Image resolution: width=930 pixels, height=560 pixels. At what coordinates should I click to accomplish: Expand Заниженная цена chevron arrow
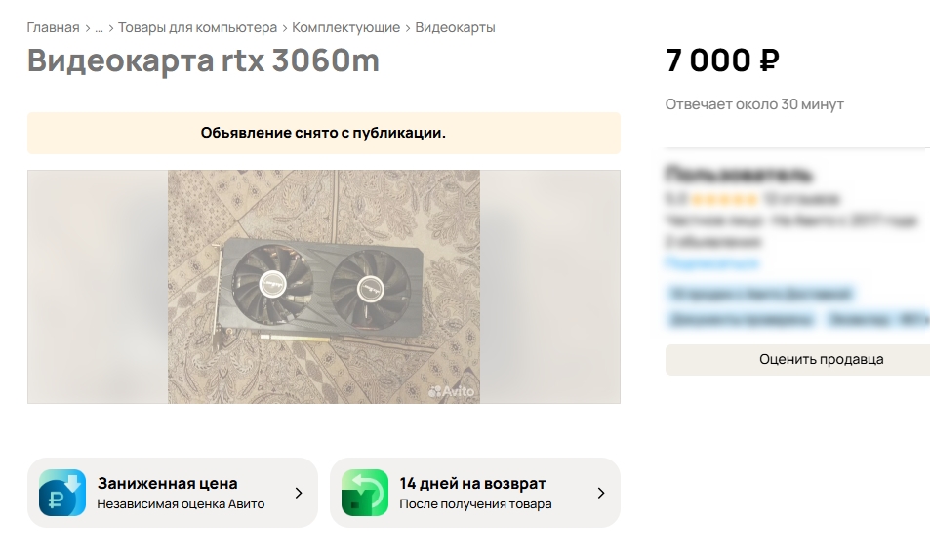click(x=299, y=493)
